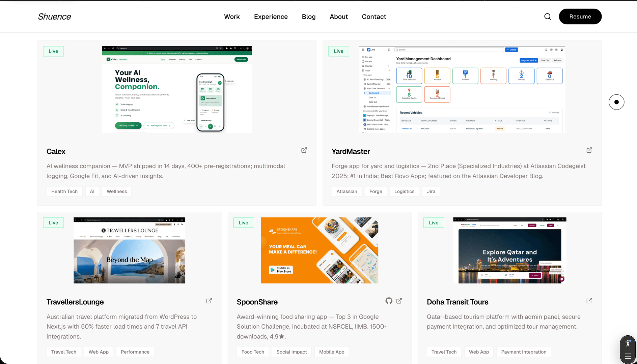Image resolution: width=637 pixels, height=364 pixels.
Task: Open the YardMaster project title
Action: [x=351, y=151]
